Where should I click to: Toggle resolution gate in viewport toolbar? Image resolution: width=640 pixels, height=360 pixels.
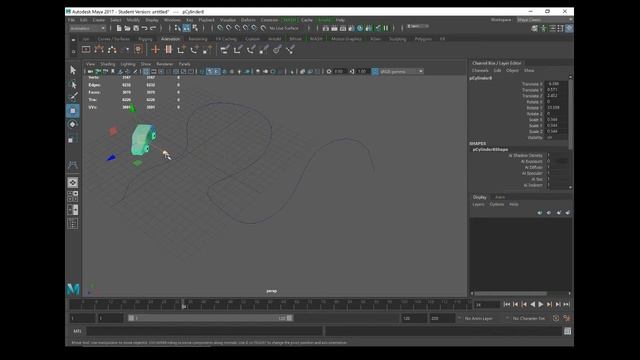click(x=161, y=71)
